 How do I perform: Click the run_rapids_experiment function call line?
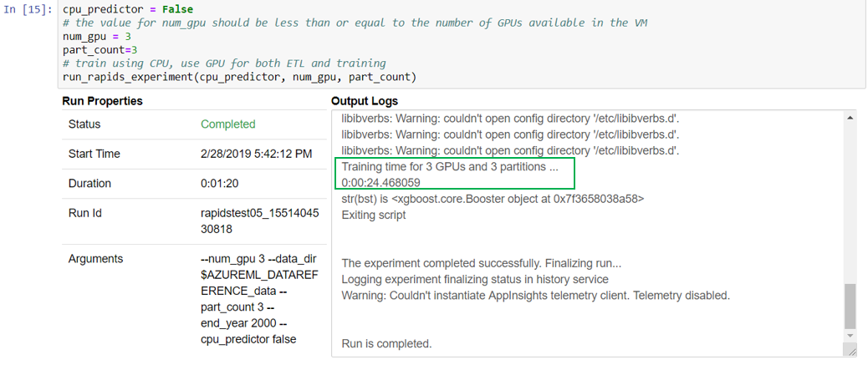tap(239, 78)
